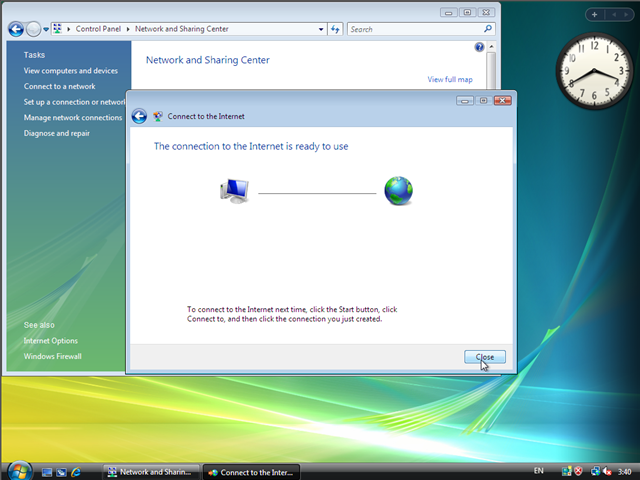Open the recent pages dropdown arrow
This screenshot has height=480, width=640.
pos(46,29)
